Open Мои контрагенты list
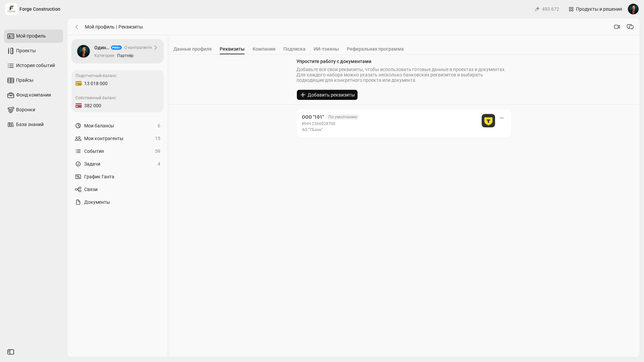 pyautogui.click(x=117, y=138)
